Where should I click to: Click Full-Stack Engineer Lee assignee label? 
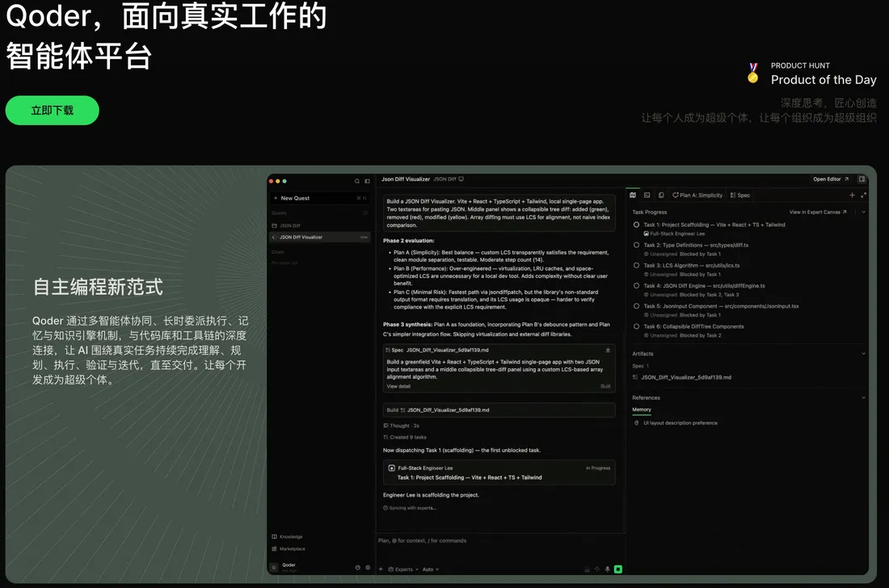pos(674,233)
